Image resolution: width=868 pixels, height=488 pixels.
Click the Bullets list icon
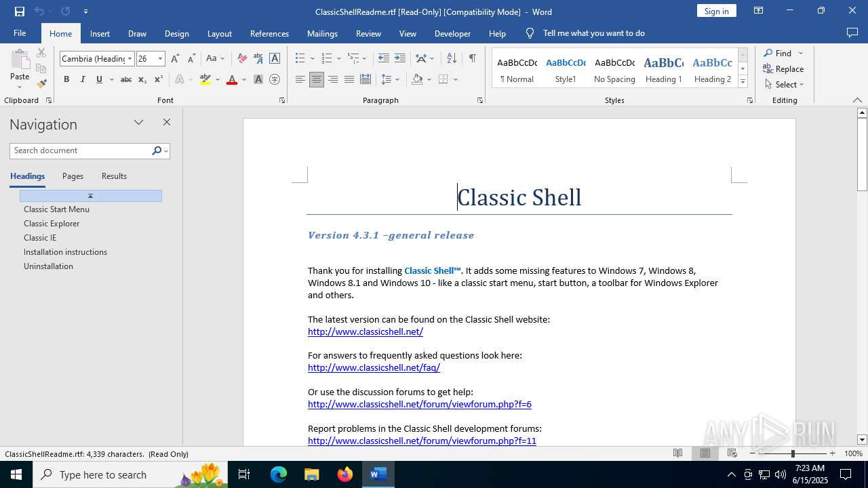pyautogui.click(x=300, y=58)
